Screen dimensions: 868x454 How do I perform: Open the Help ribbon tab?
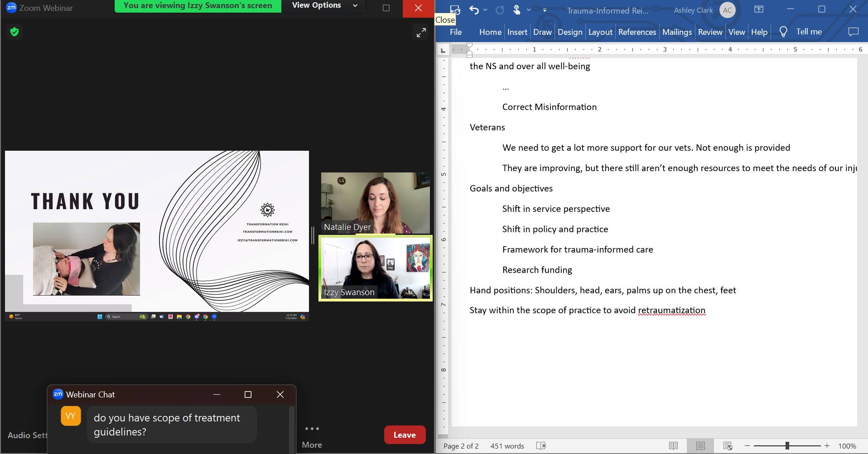tap(759, 32)
